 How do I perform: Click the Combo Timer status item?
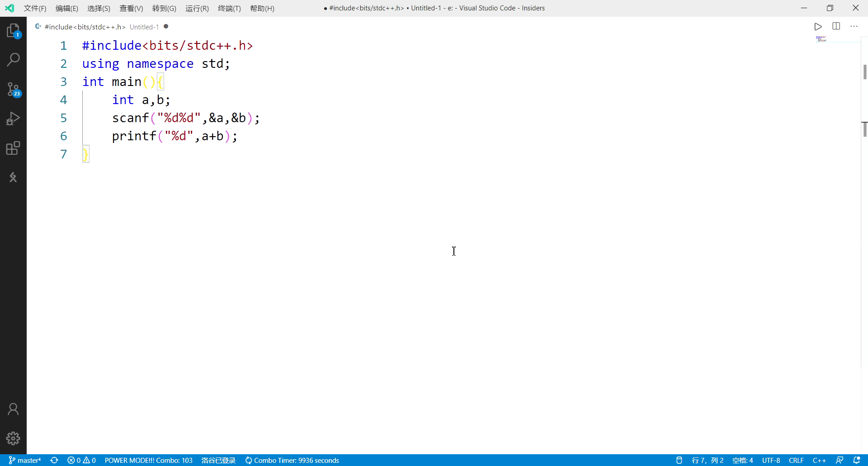(x=292, y=460)
